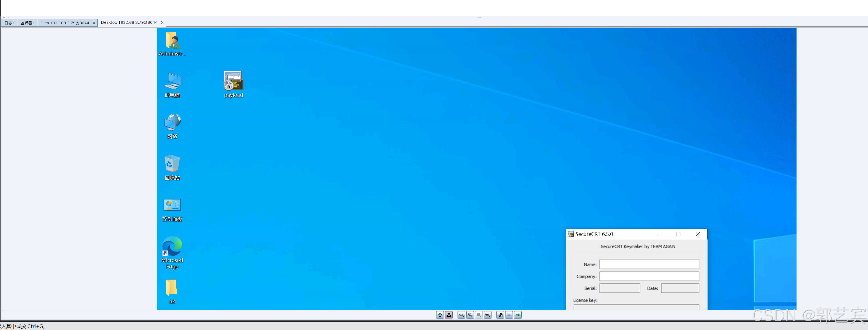Click the small down arrow above tabs

click(x=8, y=17)
